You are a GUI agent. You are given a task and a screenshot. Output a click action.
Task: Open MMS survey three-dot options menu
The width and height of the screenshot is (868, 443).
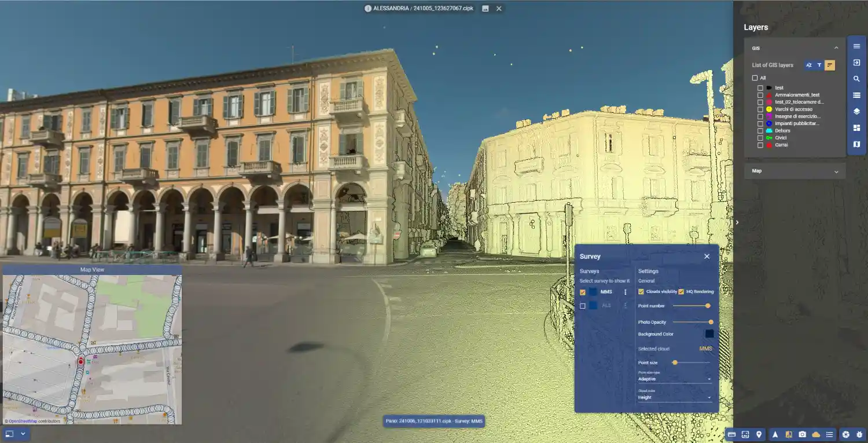[625, 292]
